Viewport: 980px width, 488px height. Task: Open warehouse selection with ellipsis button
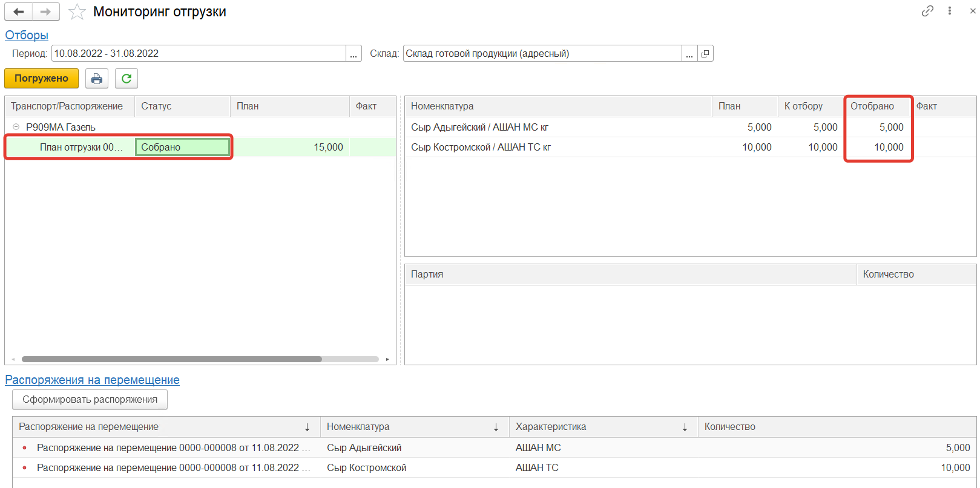(689, 54)
